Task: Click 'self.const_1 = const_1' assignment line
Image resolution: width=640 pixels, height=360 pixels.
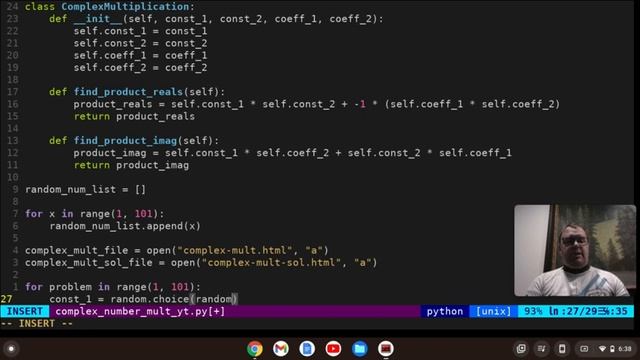Action: point(140,31)
